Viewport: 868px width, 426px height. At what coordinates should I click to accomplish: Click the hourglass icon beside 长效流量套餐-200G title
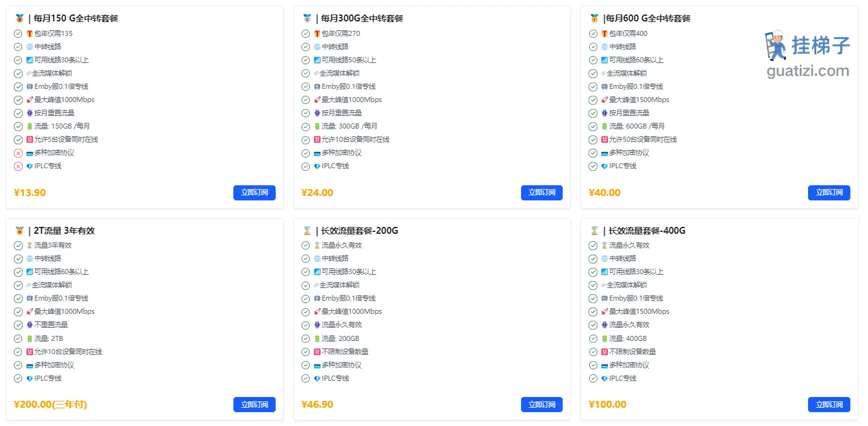[307, 231]
